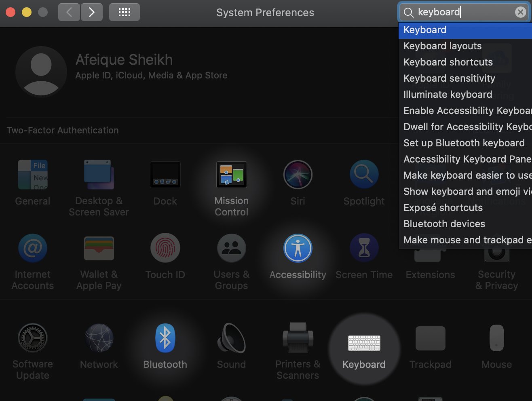Screen dimensions: 532x401
Task: Choose 'Accessibility Keyboard Panel' suggestion
Action: [465, 159]
